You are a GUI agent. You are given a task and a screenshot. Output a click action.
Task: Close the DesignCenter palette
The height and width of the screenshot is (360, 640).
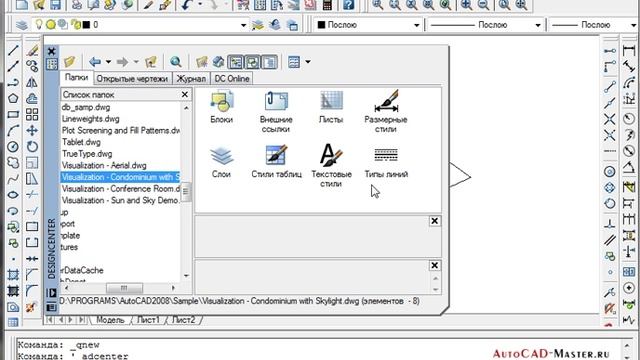[51, 51]
